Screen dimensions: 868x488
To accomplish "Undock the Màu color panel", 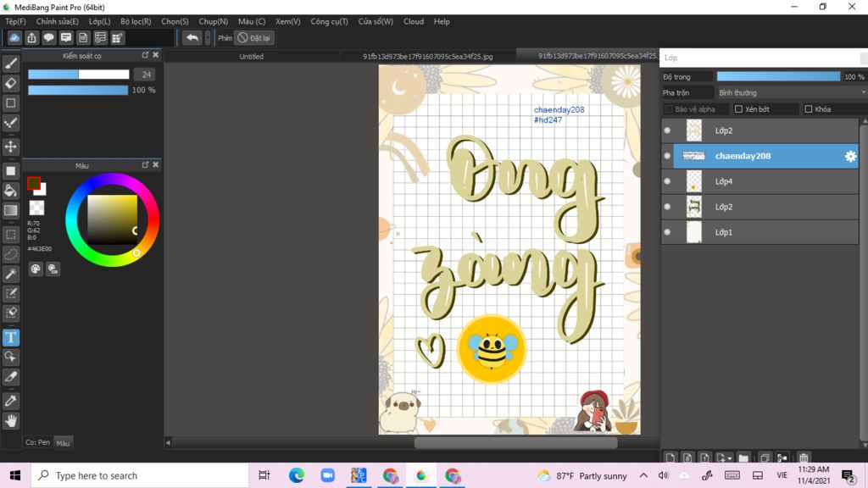I will coord(145,165).
